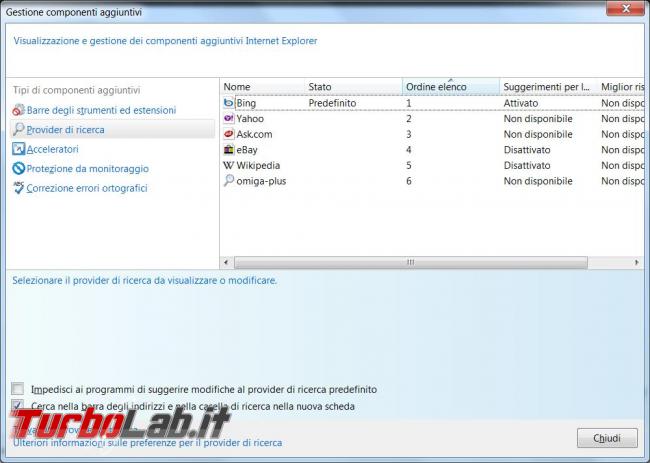Open Ulteriori informazioni sulle preferenze link
Viewport: 650px width, 463px height.
(x=148, y=443)
